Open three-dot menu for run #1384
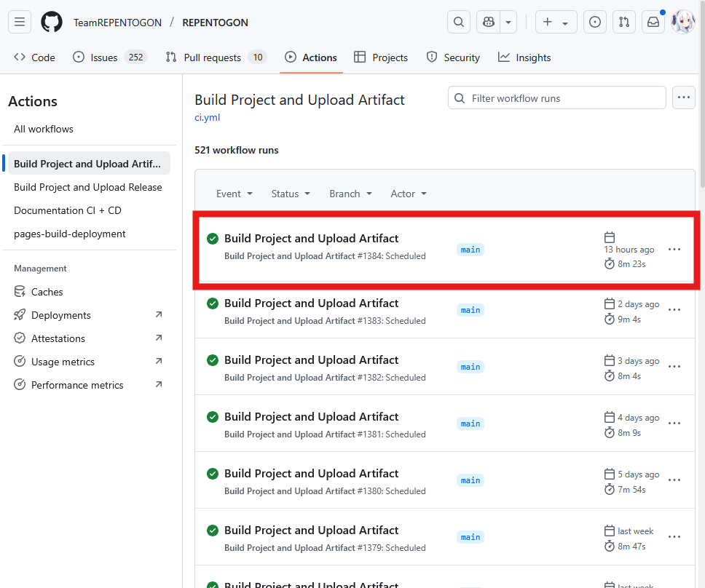The image size is (705, 588). point(674,250)
